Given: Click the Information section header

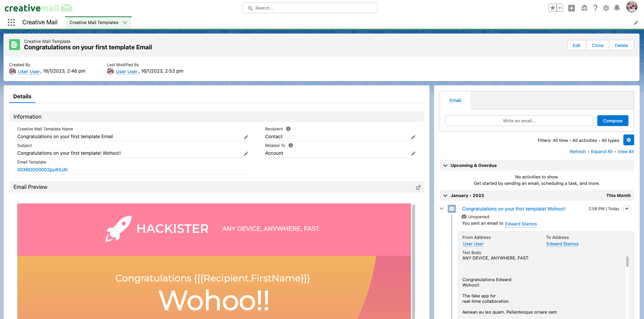Looking at the screenshot, I should [x=217, y=117].
